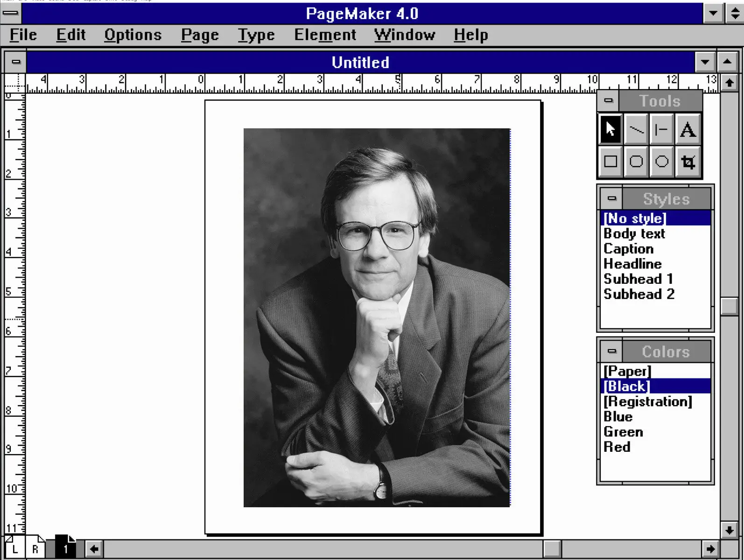Image resolution: width=744 pixels, height=560 pixels.
Task: Open the Edit menu
Action: 71,35
